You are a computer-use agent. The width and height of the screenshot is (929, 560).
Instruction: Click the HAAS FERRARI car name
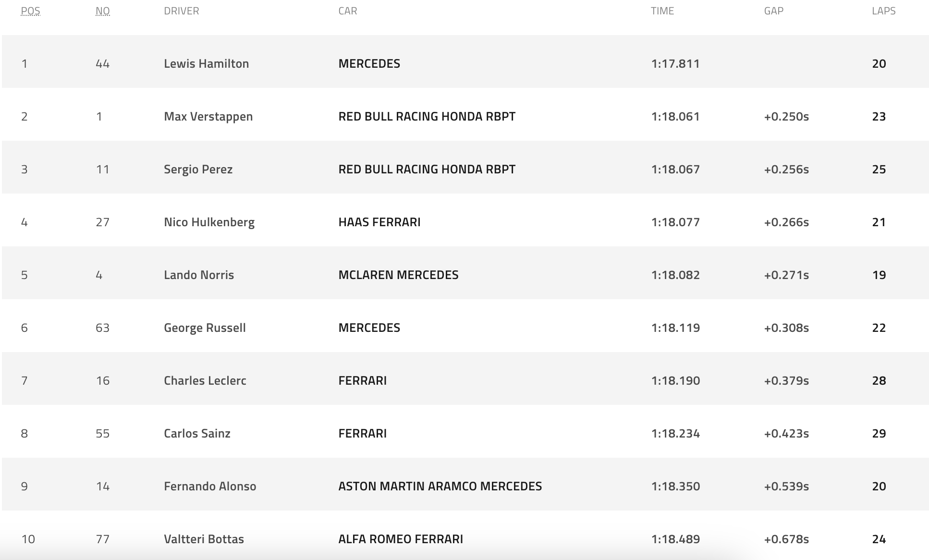(x=379, y=222)
